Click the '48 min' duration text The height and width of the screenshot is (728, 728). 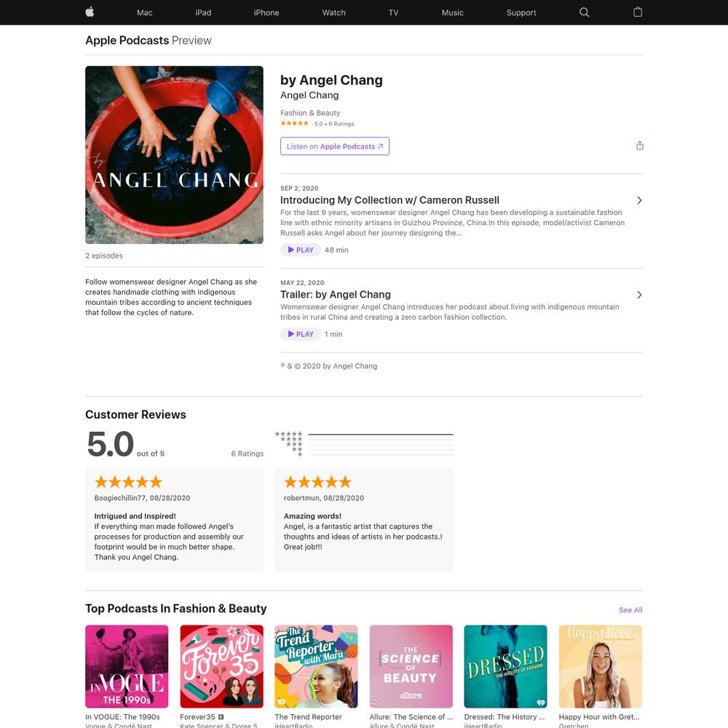[x=336, y=250]
